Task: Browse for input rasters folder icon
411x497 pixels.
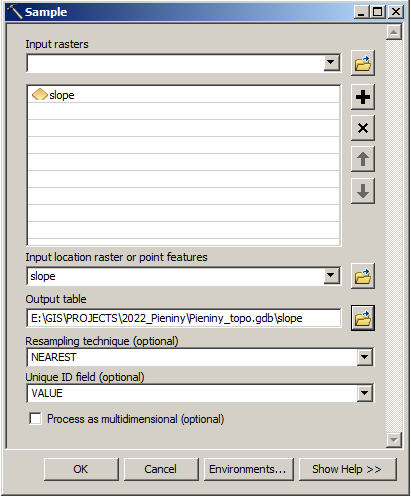Action: point(363,63)
